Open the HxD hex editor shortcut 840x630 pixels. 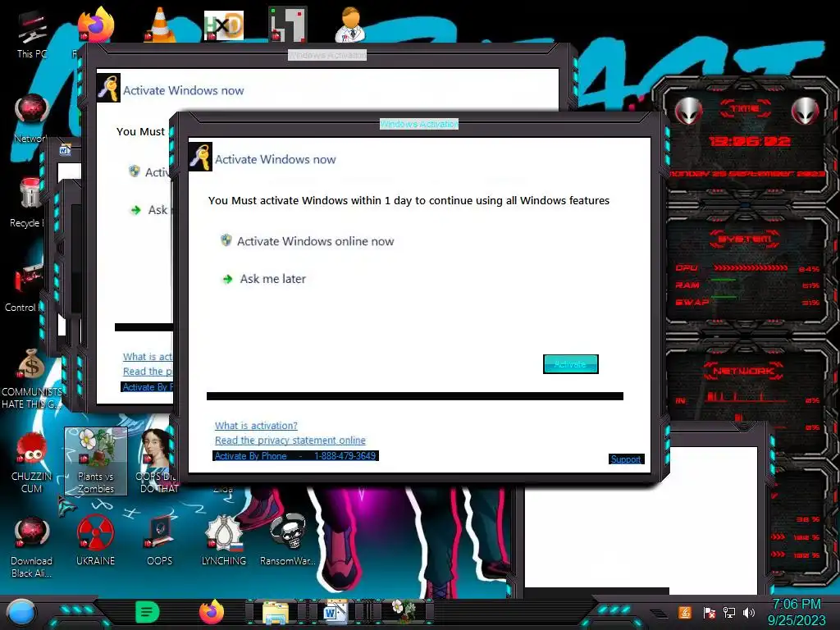[223, 25]
